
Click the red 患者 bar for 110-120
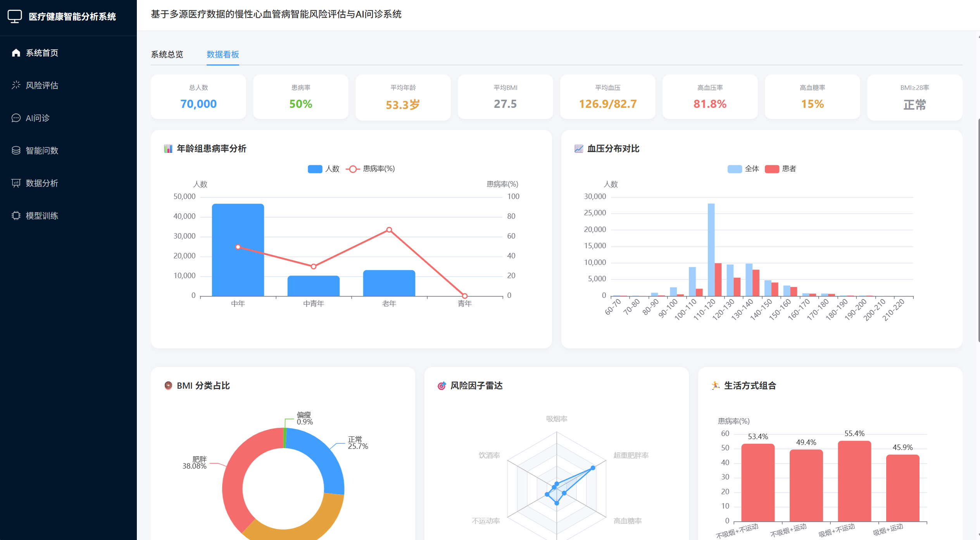tap(718, 280)
